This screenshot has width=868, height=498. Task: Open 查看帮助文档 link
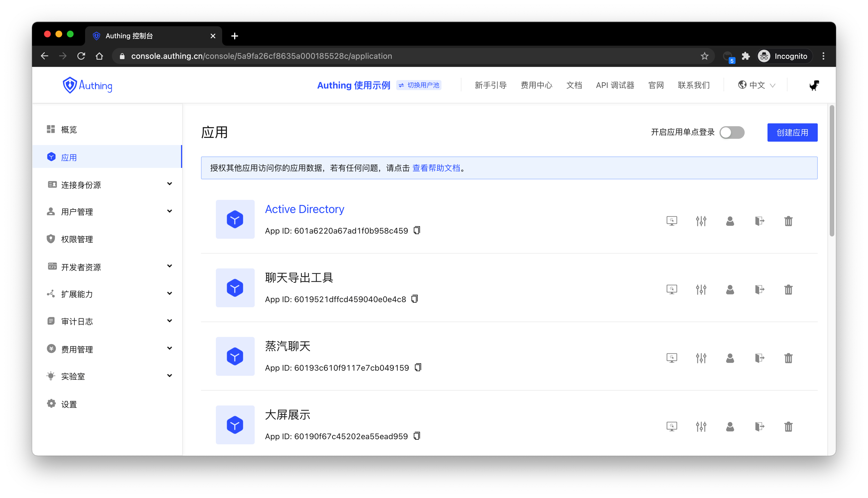tap(436, 168)
